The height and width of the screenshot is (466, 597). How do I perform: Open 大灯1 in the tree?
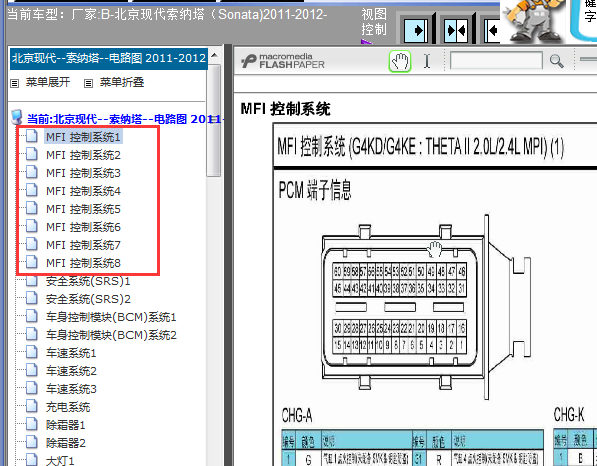click(x=60, y=461)
